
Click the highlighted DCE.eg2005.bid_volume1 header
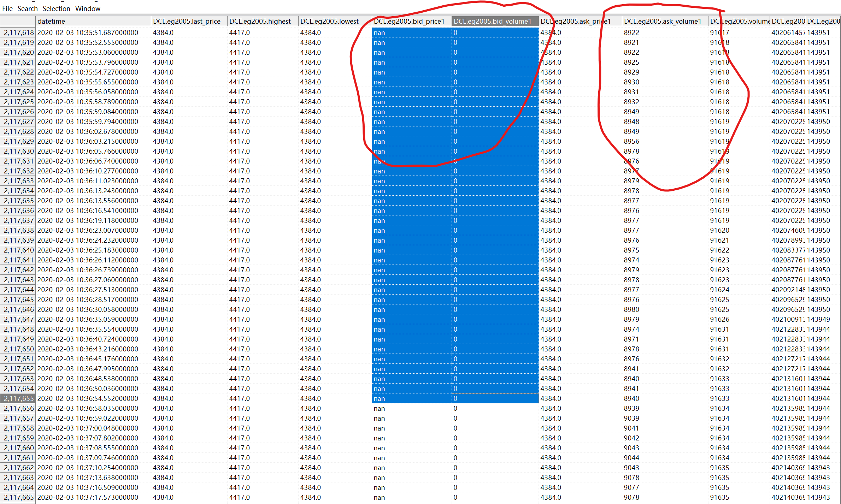492,21
